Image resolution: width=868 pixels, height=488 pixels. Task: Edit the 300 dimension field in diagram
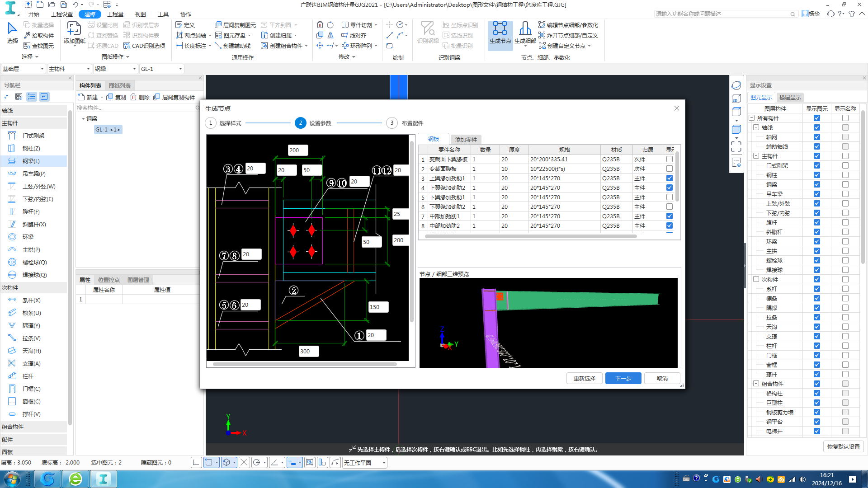point(309,351)
